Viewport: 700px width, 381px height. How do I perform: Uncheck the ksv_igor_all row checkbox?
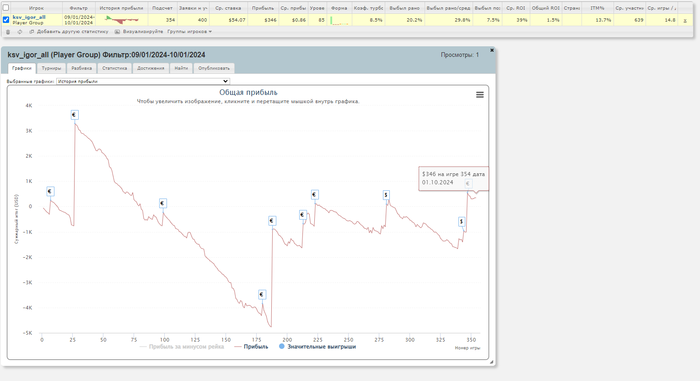pos(6,20)
